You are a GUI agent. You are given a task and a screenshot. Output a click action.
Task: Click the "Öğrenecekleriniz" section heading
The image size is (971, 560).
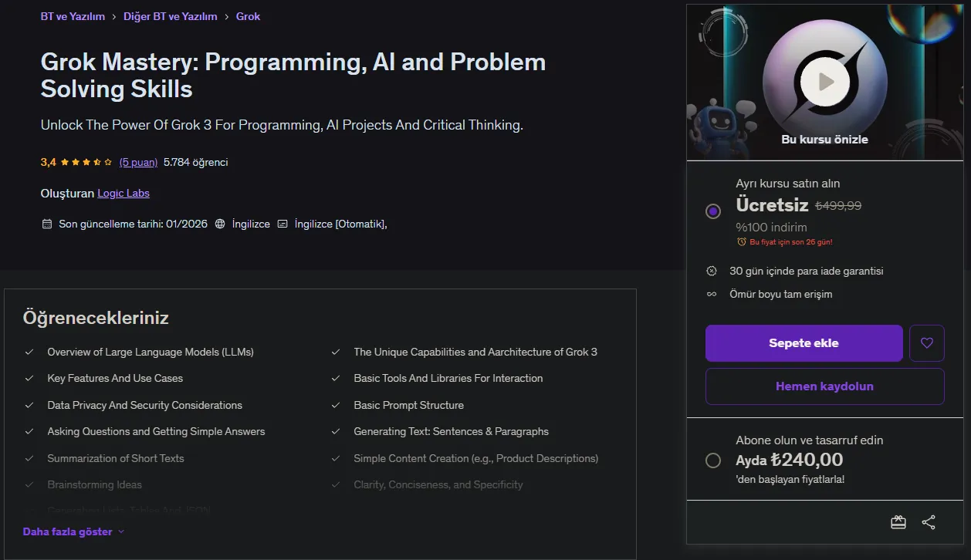click(x=96, y=318)
